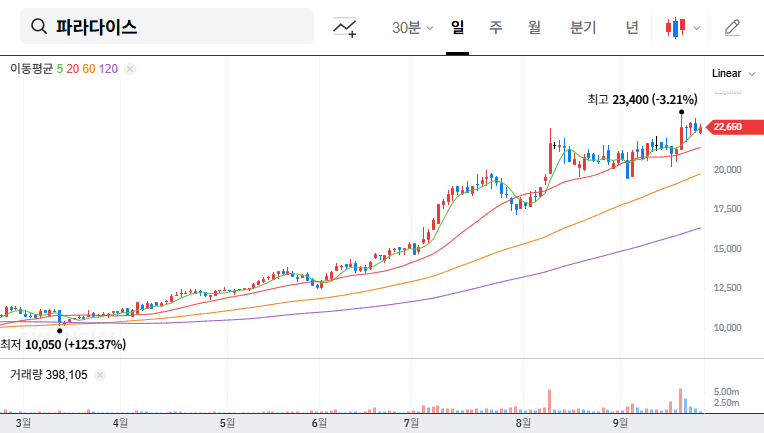
Task: Click the 5-day moving average label
Action: (x=59, y=69)
